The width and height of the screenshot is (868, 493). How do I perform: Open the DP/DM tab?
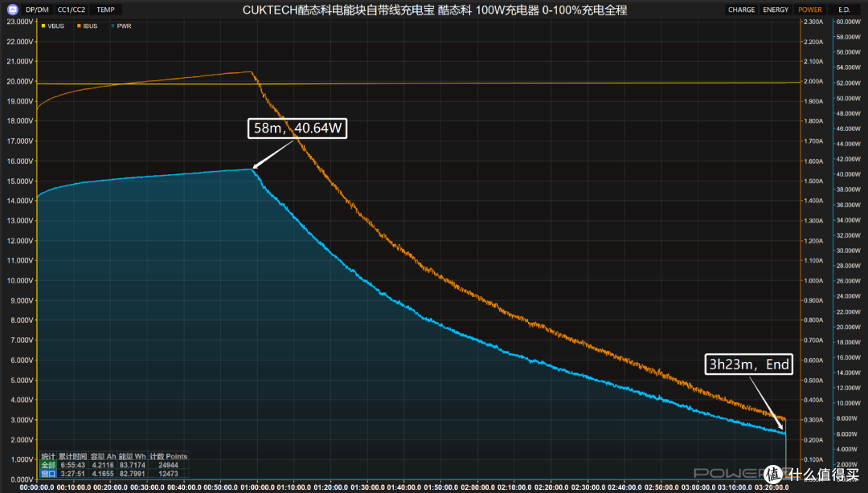point(37,10)
